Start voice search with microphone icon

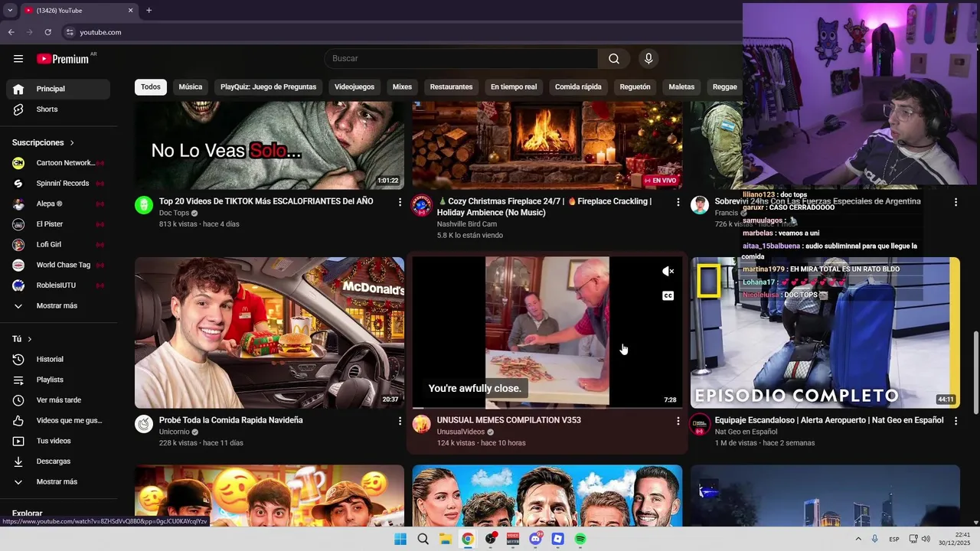[648, 59]
